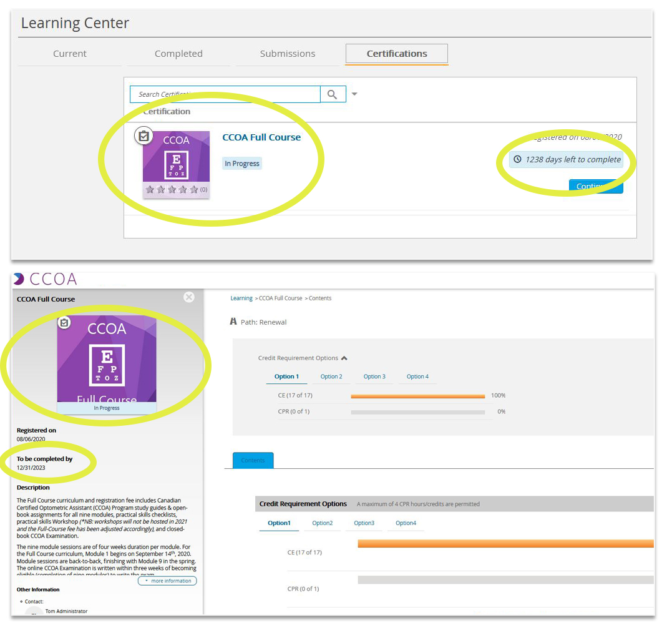This screenshot has height=635, width=672.
Task: Select Option 3 in upper credit options
Action: click(x=374, y=377)
